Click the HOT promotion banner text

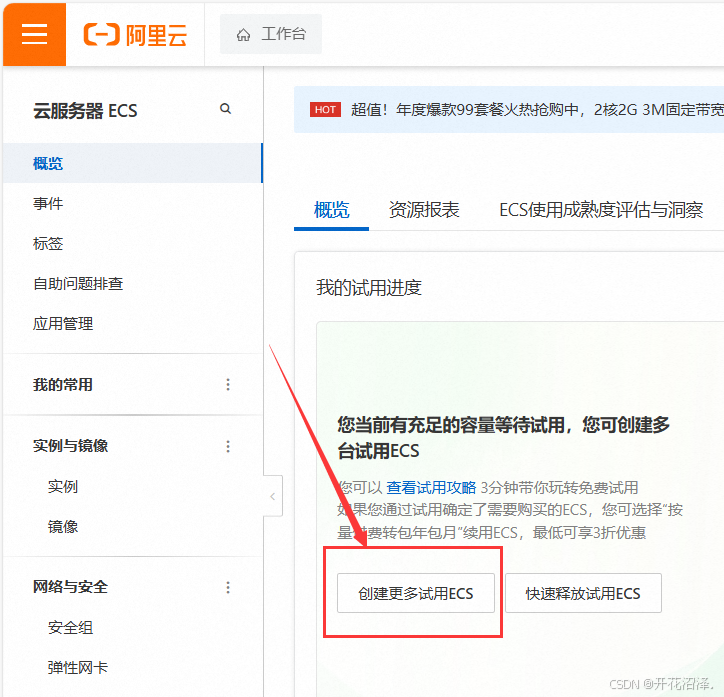537,110
